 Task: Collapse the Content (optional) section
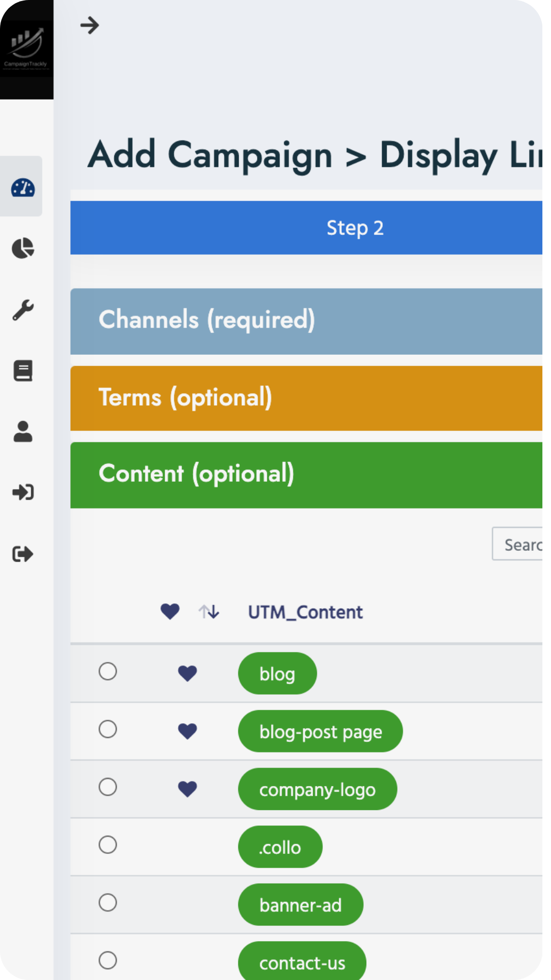click(x=306, y=475)
